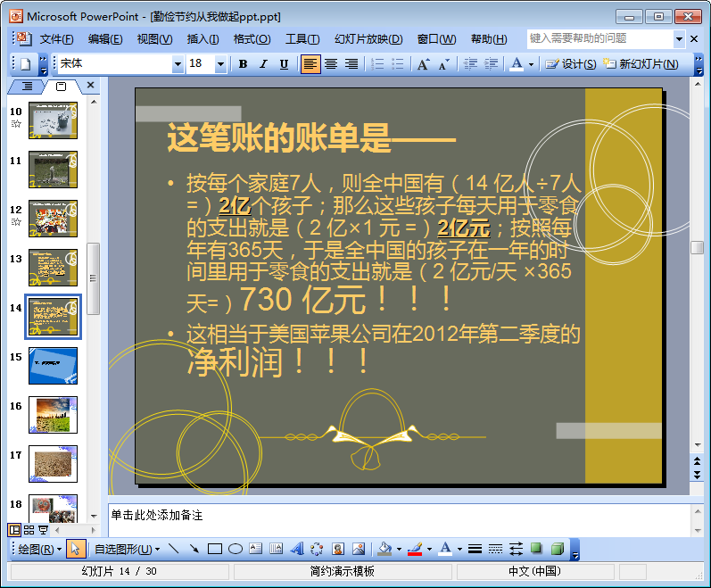The height and width of the screenshot is (588, 711).
Task: Enable right text alignment
Action: 351,64
